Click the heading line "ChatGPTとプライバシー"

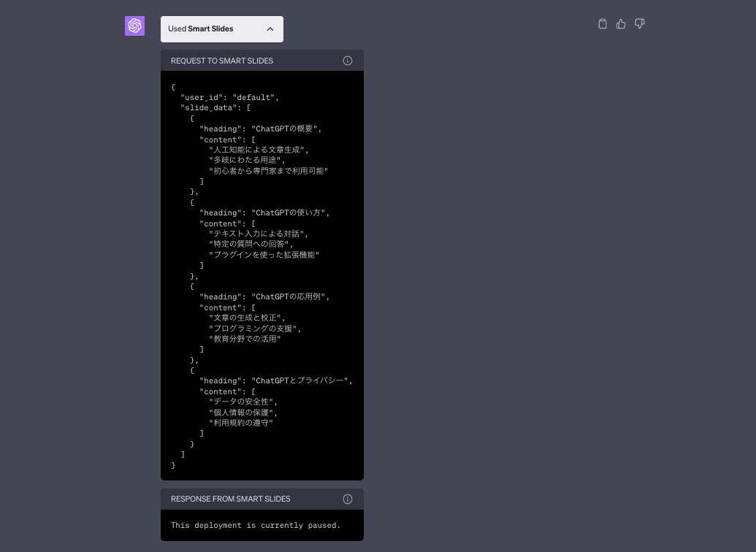point(276,381)
